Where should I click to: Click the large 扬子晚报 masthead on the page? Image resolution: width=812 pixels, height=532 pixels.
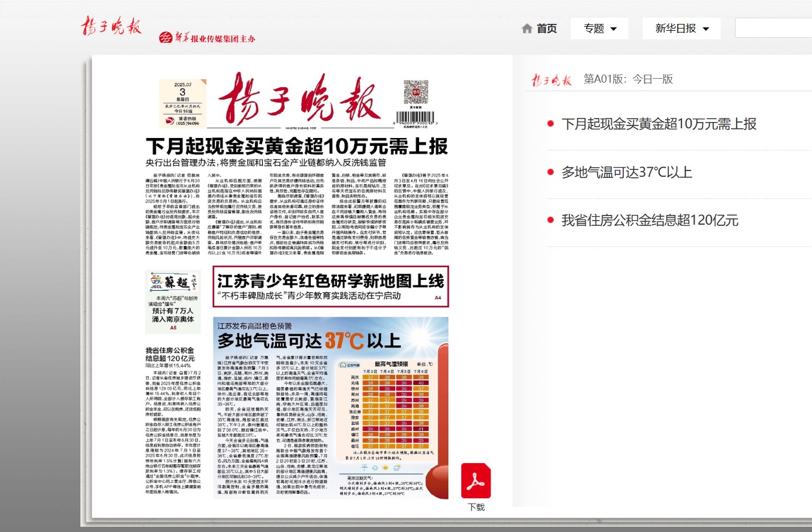(x=300, y=99)
